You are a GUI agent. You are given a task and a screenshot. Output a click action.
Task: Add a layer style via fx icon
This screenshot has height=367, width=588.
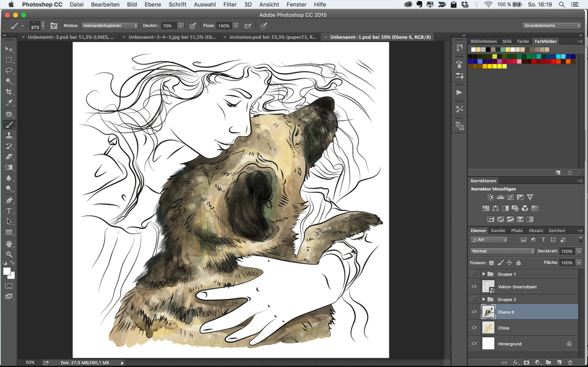click(516, 363)
